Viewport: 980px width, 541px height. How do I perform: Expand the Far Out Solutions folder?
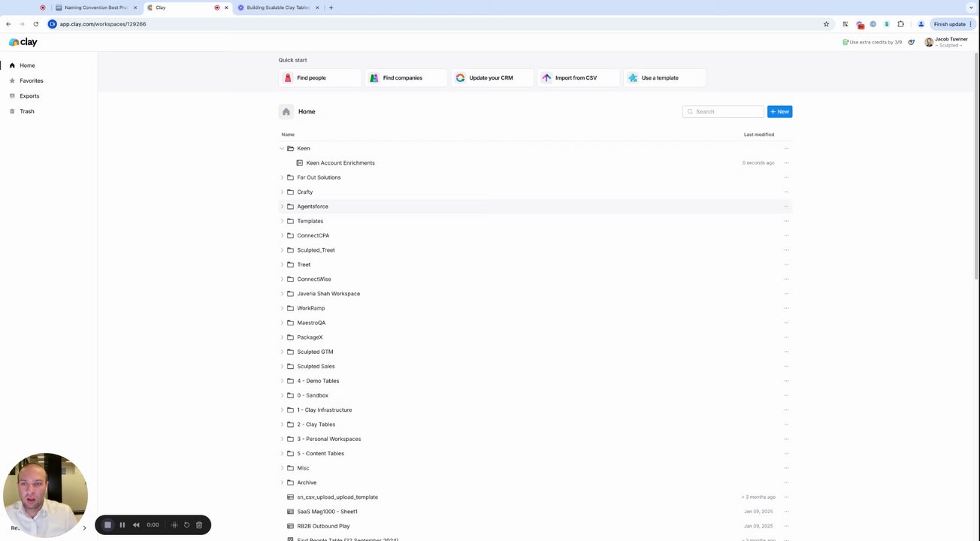click(x=282, y=177)
